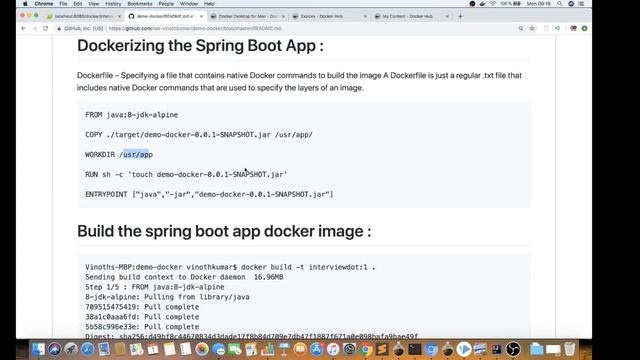Open the View menu

pos(93,4)
